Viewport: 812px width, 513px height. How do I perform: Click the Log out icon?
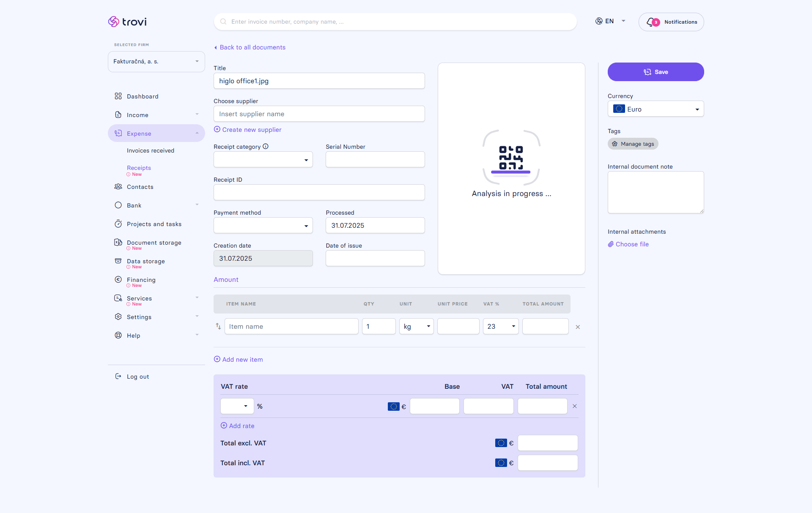coord(118,376)
